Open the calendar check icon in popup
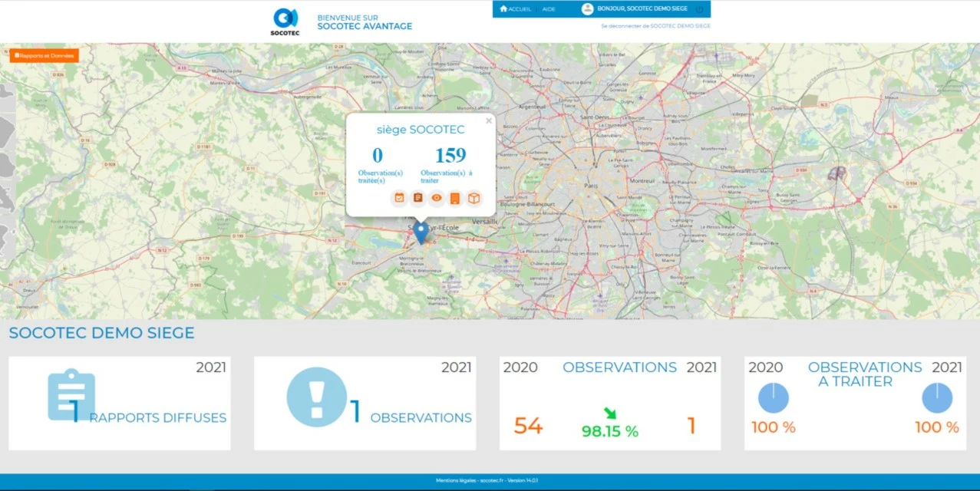980x491 pixels. 399,198
